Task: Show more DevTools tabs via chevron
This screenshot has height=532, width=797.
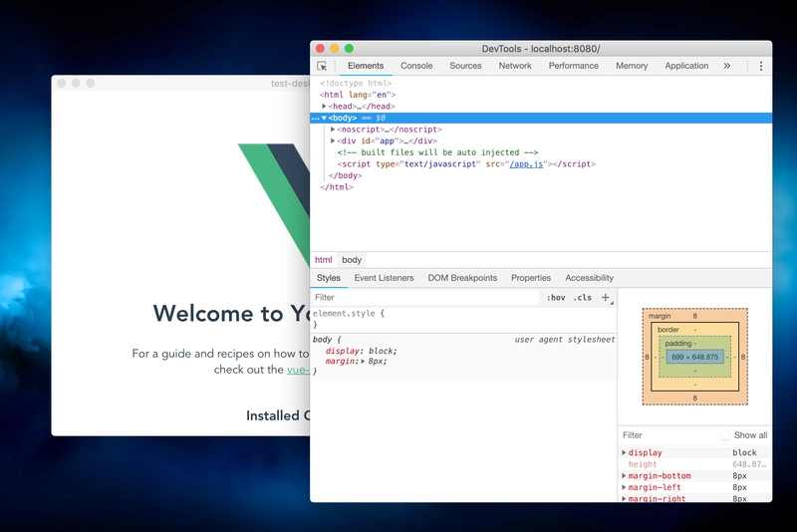Action: point(727,66)
